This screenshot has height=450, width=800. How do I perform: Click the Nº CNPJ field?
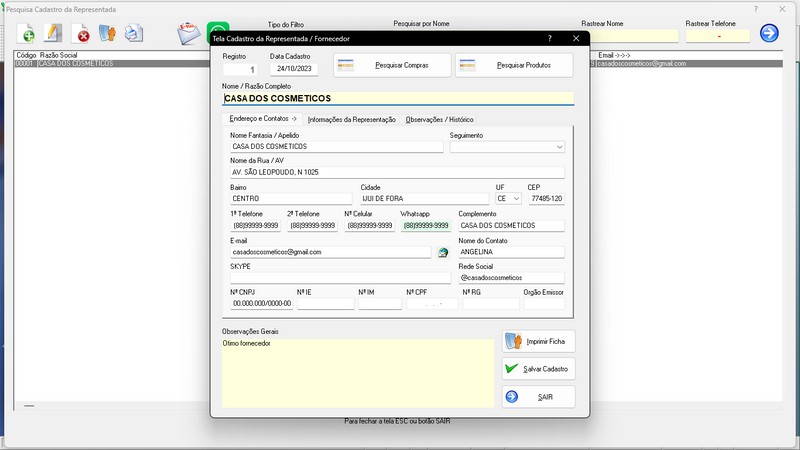pos(262,304)
